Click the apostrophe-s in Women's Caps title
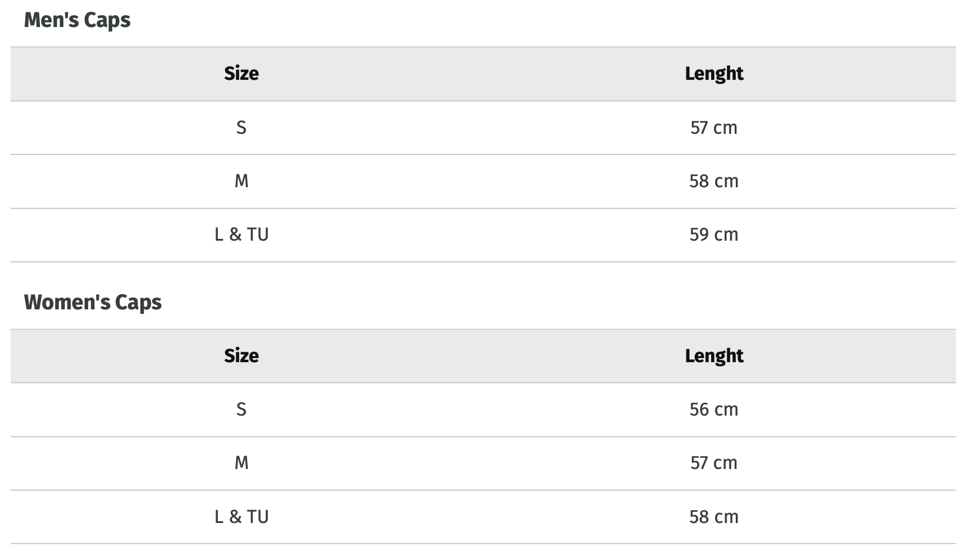969x560 pixels. click(103, 303)
